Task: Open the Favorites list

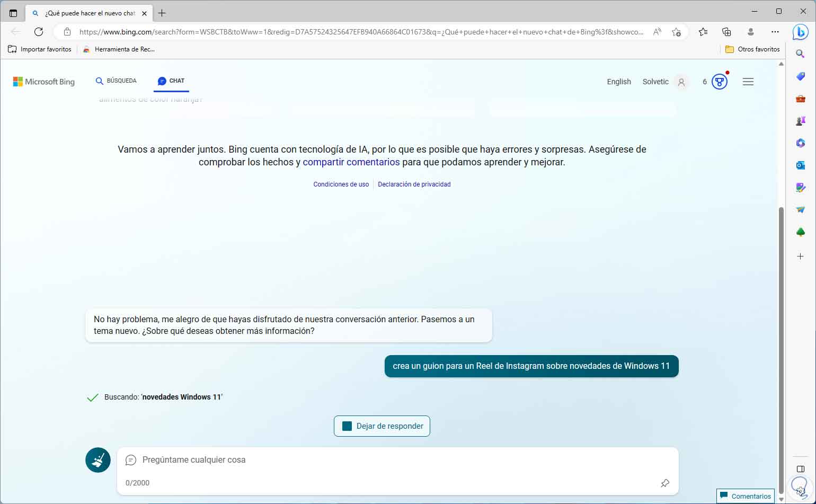Action: pos(703,32)
